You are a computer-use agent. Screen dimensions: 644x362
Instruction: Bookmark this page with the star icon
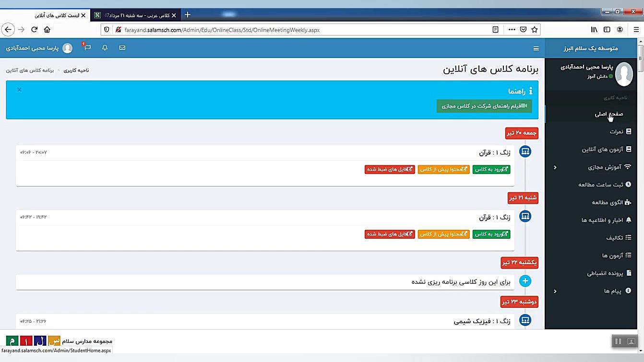pos(534,30)
